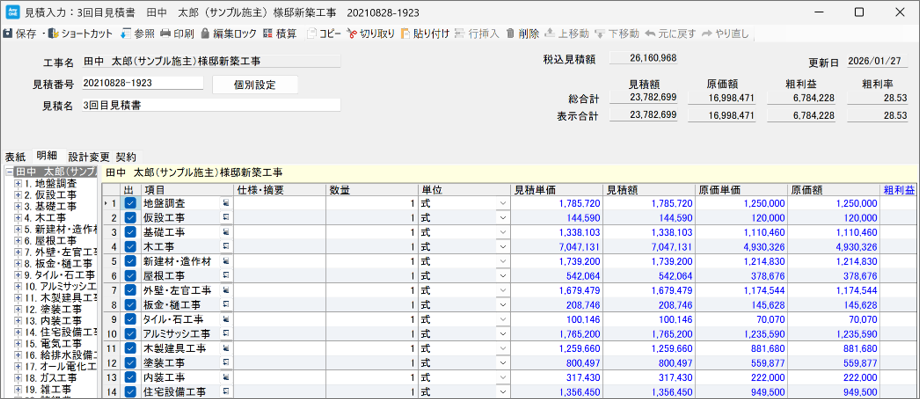Image resolution: width=920 pixels, height=399 pixels.
Task: Click the 見積名 field showing 3回目見積書
Action: (x=211, y=106)
